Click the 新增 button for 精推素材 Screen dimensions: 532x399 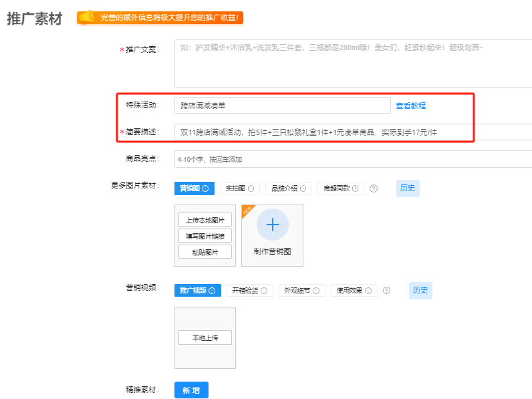point(191,390)
